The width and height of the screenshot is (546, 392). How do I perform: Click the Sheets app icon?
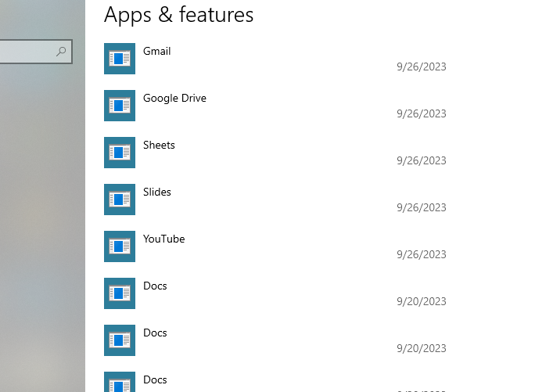(120, 153)
